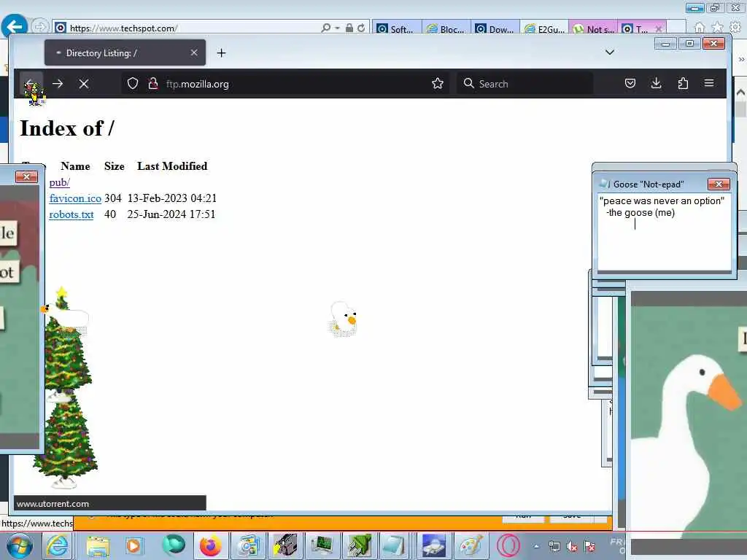
Task: Click the muted volume tray icon
Action: tap(572, 547)
